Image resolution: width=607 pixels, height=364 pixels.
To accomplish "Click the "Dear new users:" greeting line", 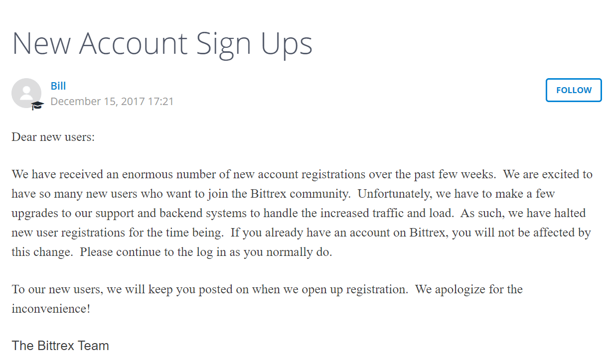I will click(53, 137).
